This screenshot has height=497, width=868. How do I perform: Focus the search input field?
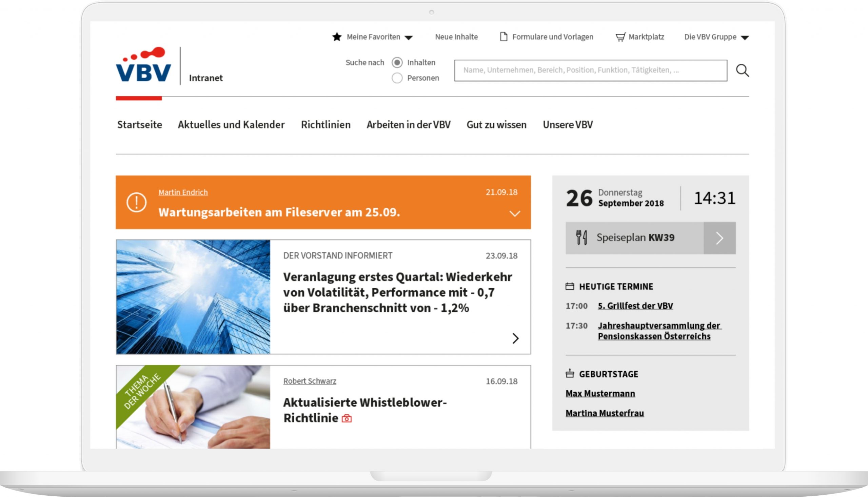pos(591,70)
